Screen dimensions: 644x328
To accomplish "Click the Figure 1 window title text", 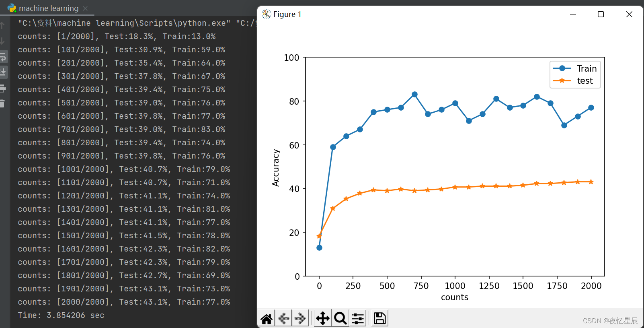I will (x=287, y=14).
